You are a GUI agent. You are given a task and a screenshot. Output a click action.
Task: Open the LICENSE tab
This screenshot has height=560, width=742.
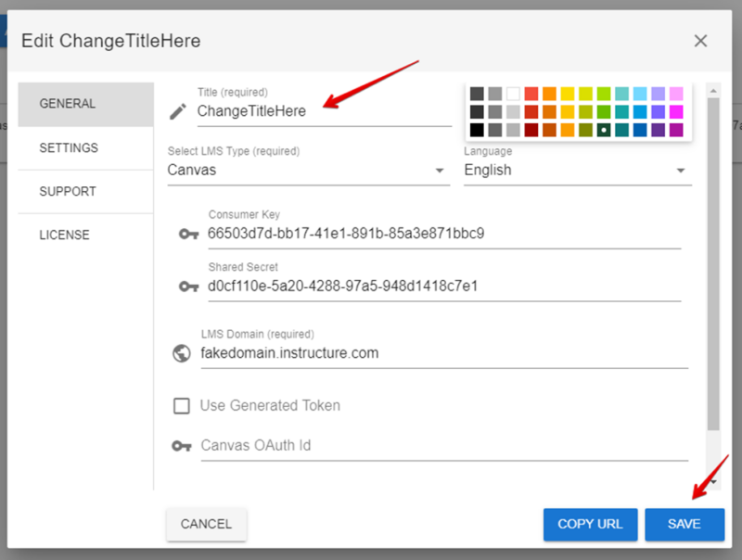tap(85, 235)
